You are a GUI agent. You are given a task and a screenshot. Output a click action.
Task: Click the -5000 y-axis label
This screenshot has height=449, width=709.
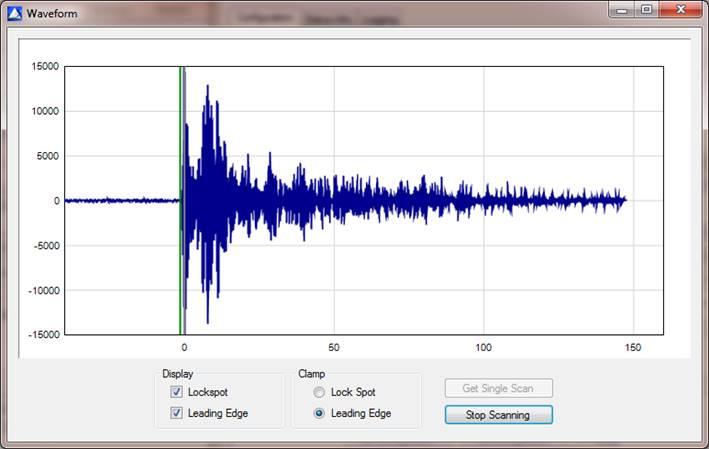46,246
